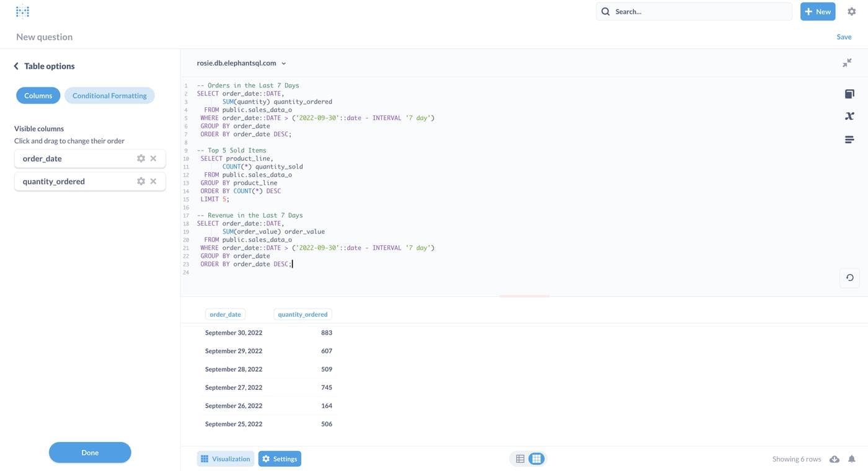Open alerts bell icon

tap(852, 459)
